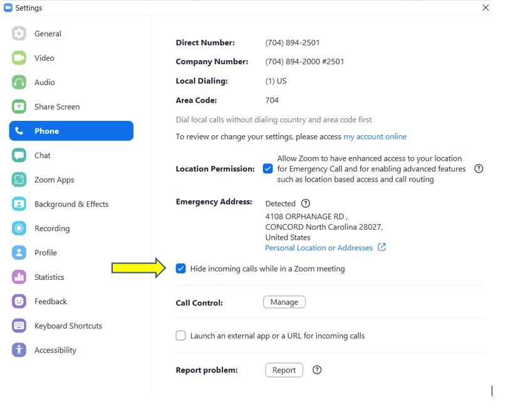Image resolution: width=508 pixels, height=420 pixels.
Task: Click the Dial local calls hint text
Action: (x=274, y=120)
